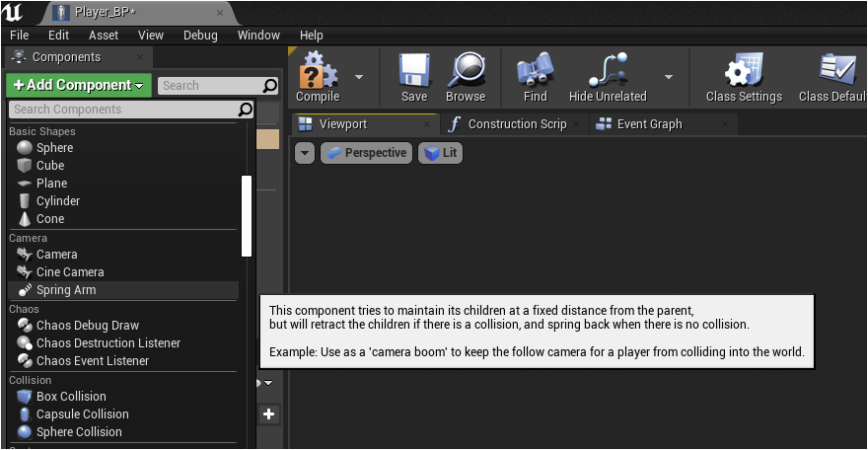The width and height of the screenshot is (868, 450).
Task: Click the magnifier in the components Search box
Action: [x=269, y=86]
